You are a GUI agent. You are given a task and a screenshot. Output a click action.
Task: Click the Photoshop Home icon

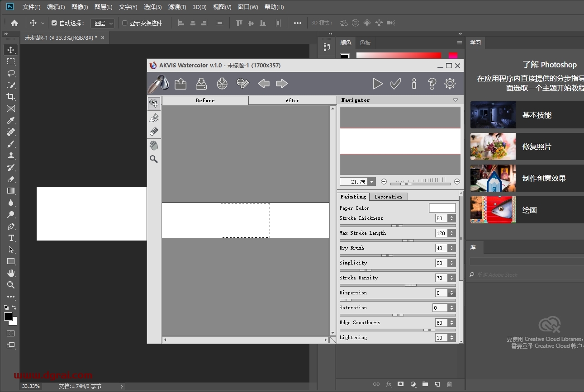pyautogui.click(x=14, y=23)
